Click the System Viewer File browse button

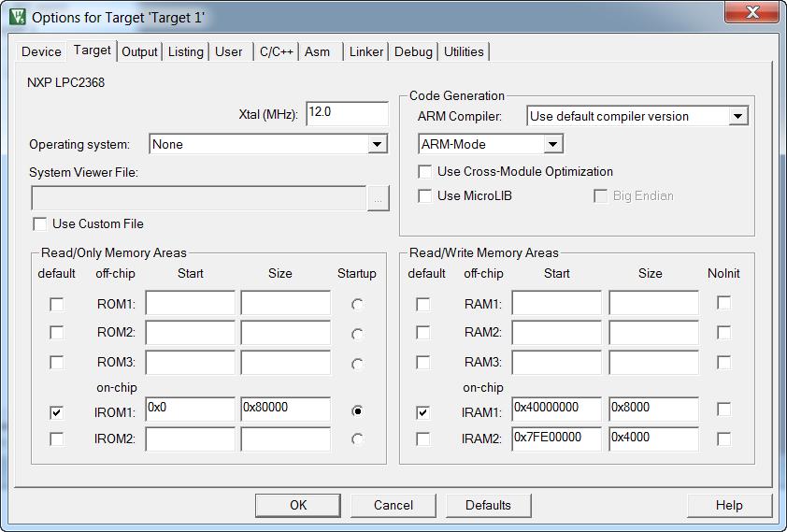tap(378, 198)
